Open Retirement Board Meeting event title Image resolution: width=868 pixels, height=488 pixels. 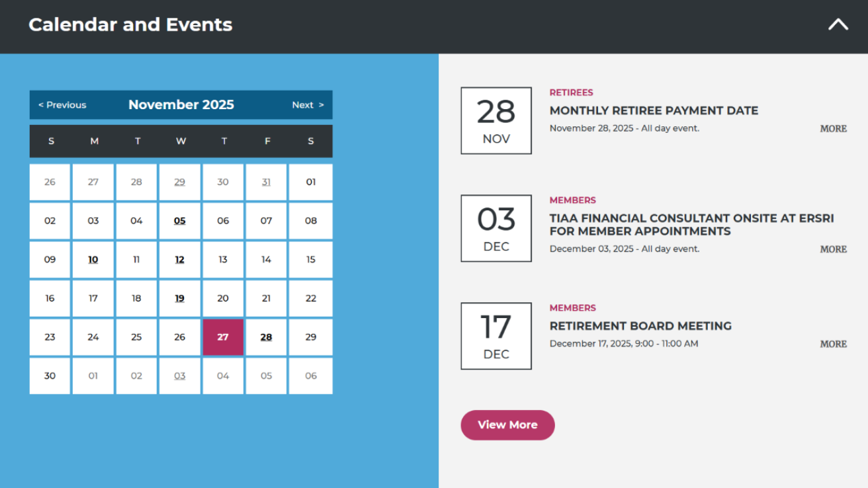click(640, 326)
